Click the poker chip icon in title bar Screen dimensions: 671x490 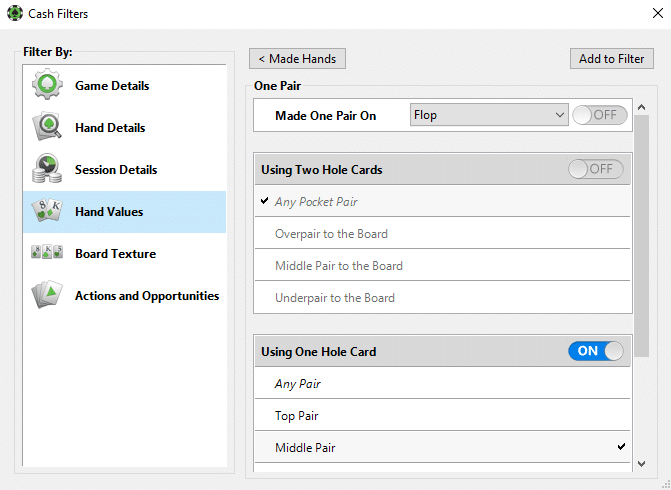[x=15, y=13]
